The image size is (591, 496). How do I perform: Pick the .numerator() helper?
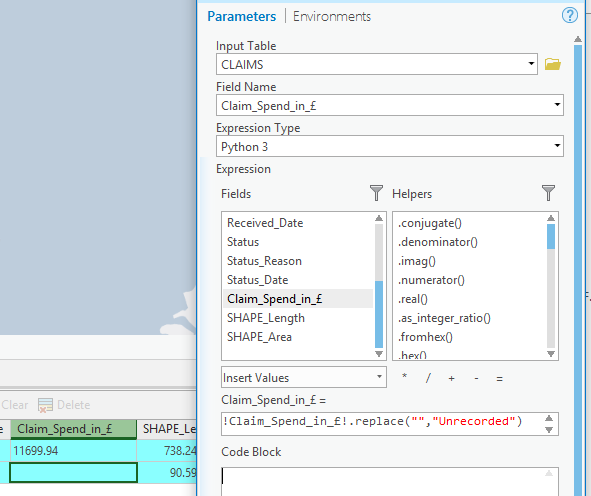click(x=431, y=280)
